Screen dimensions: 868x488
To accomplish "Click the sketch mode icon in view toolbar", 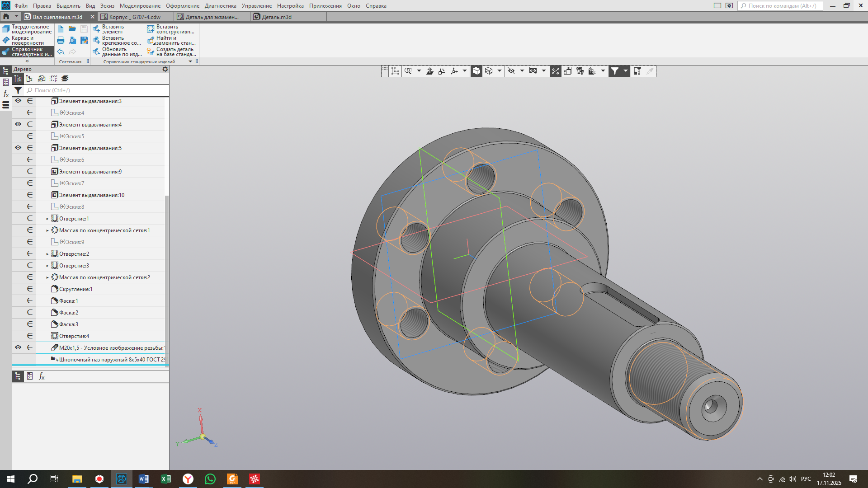I will pyautogui.click(x=395, y=71).
